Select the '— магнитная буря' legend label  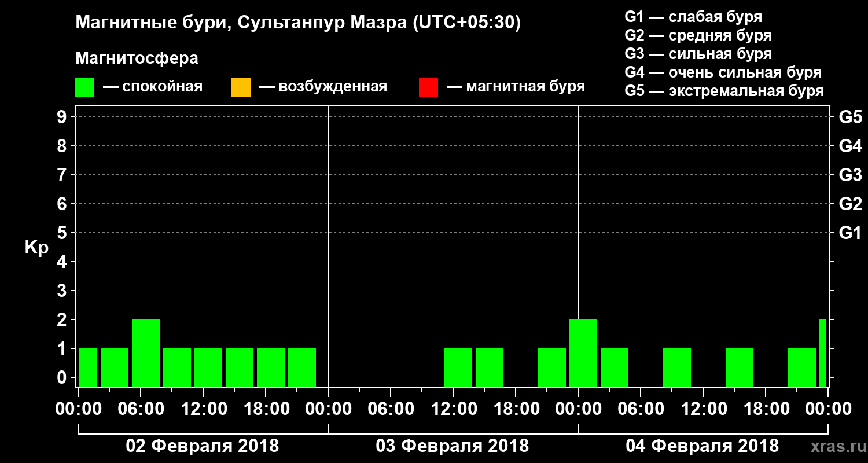coord(516,87)
